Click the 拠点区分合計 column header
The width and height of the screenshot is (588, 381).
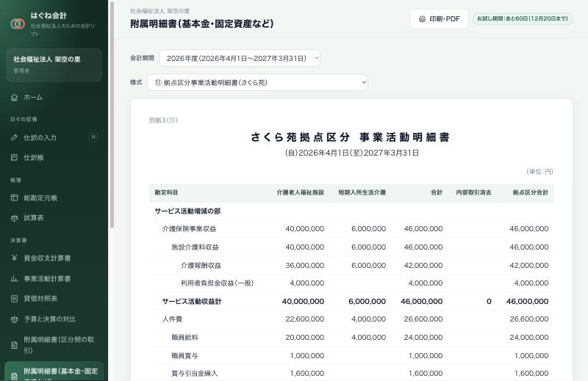531,192
